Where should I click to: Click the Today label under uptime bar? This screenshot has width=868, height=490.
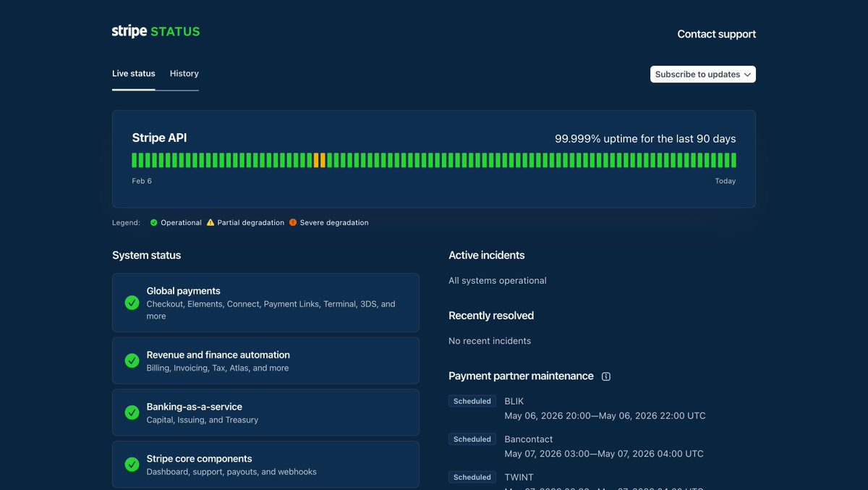point(726,181)
